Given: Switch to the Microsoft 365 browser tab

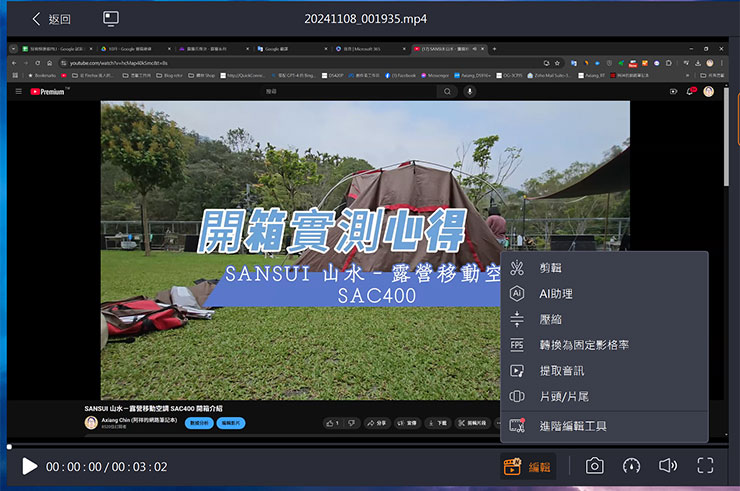Looking at the screenshot, I should (x=370, y=49).
